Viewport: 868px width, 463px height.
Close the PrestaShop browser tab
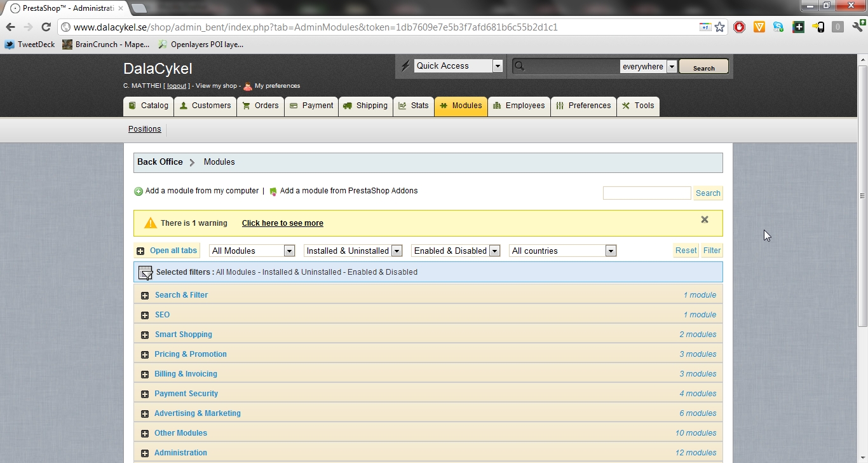click(x=120, y=8)
